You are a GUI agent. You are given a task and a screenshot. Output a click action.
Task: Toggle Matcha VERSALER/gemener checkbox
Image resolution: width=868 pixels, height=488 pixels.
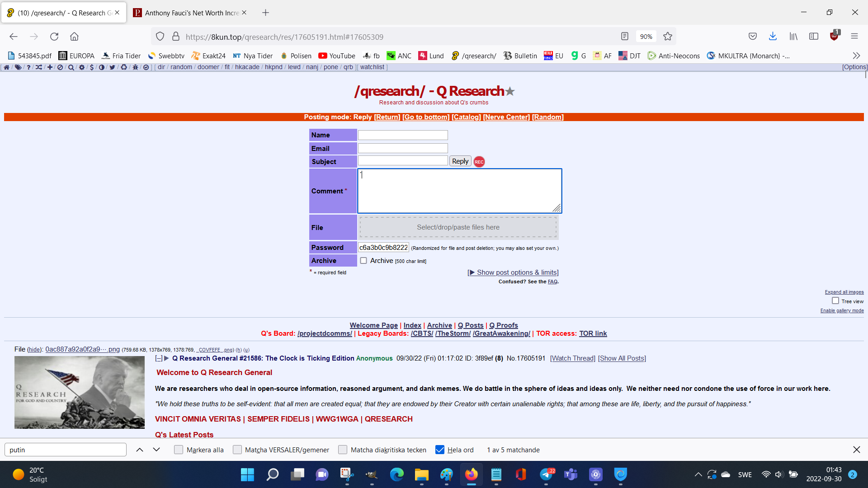click(237, 450)
